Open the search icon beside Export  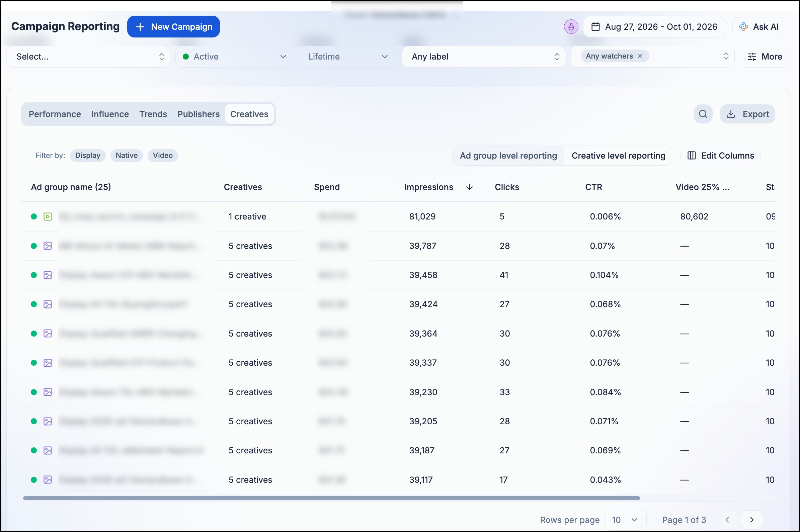point(703,114)
